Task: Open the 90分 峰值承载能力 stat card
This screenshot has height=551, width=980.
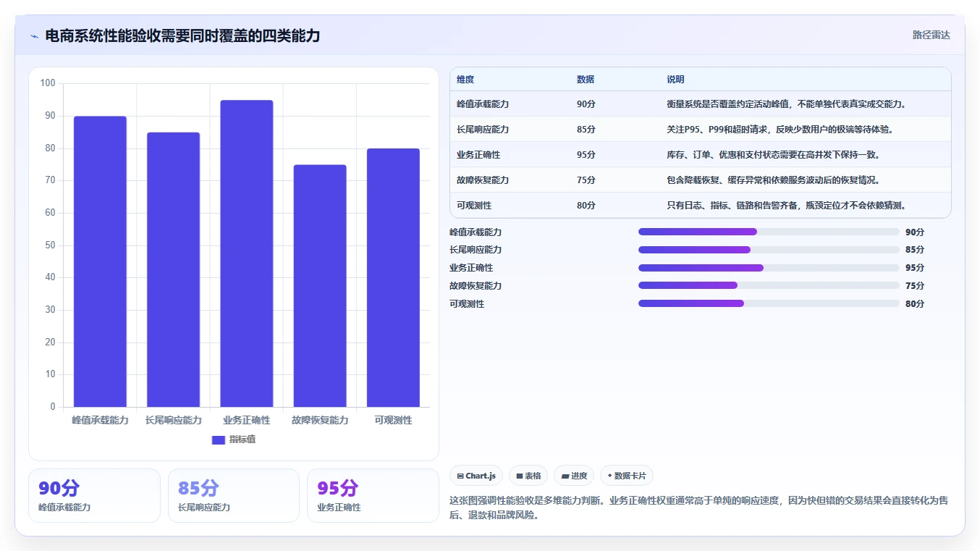Action: coord(94,495)
